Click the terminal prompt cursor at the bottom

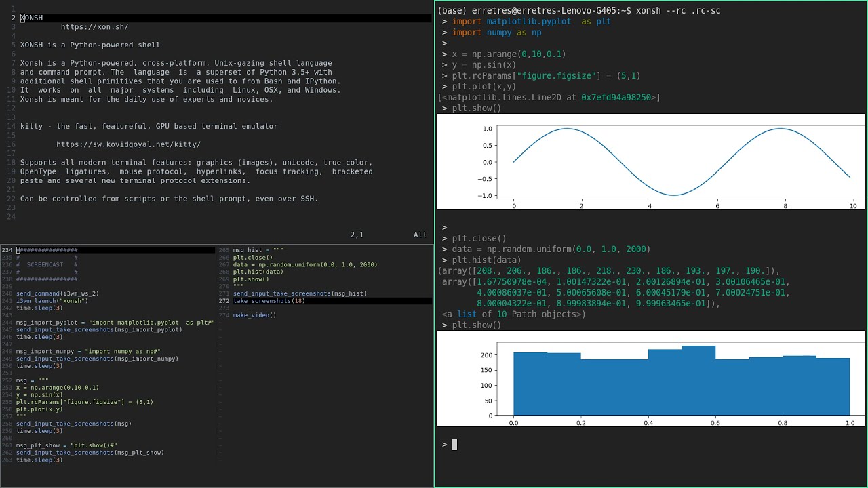[454, 445]
